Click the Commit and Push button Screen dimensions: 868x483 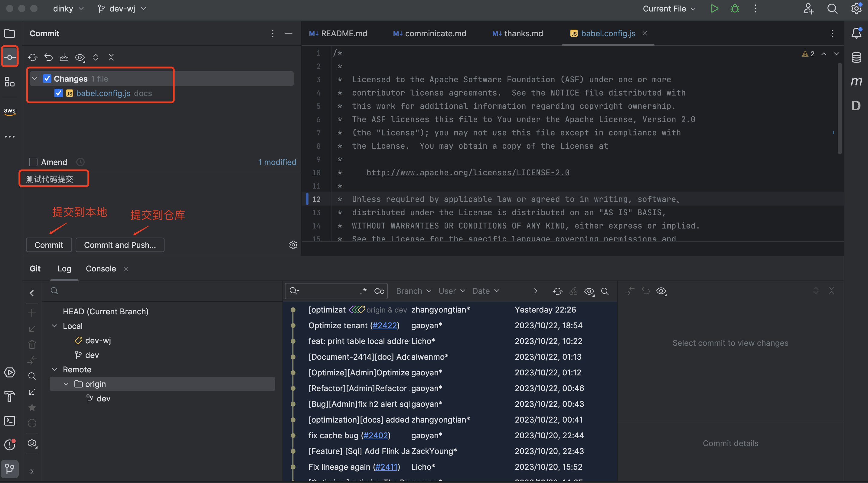coord(120,245)
